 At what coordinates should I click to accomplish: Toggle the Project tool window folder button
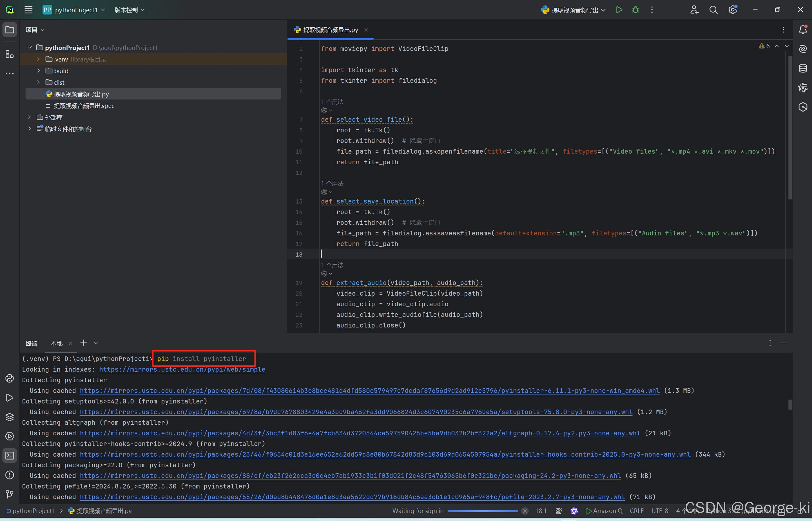click(x=9, y=30)
